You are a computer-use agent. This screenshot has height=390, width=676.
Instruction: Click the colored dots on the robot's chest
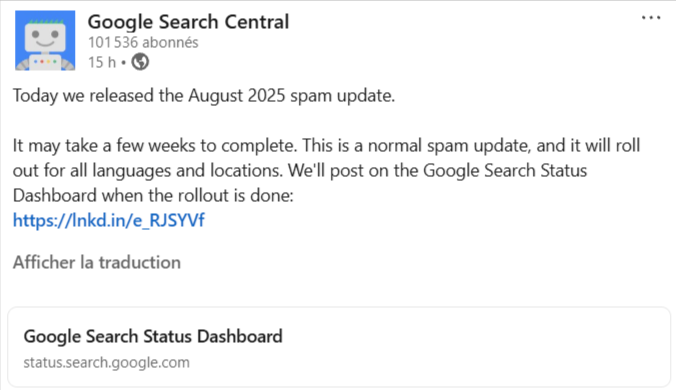click(x=45, y=62)
